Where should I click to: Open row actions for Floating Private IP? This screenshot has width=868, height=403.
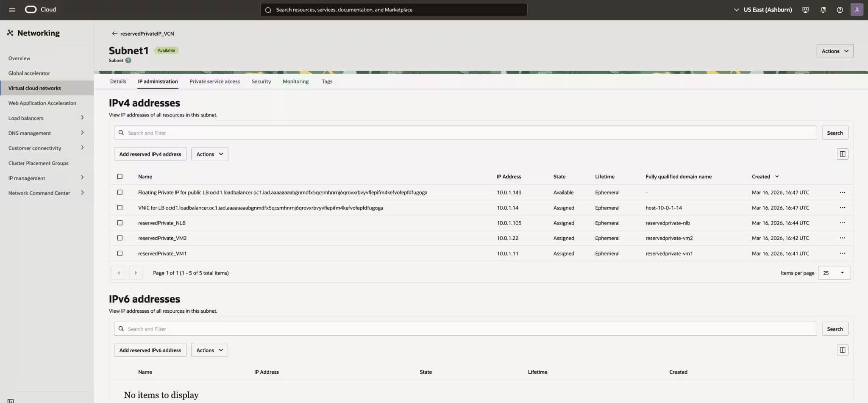(x=842, y=192)
